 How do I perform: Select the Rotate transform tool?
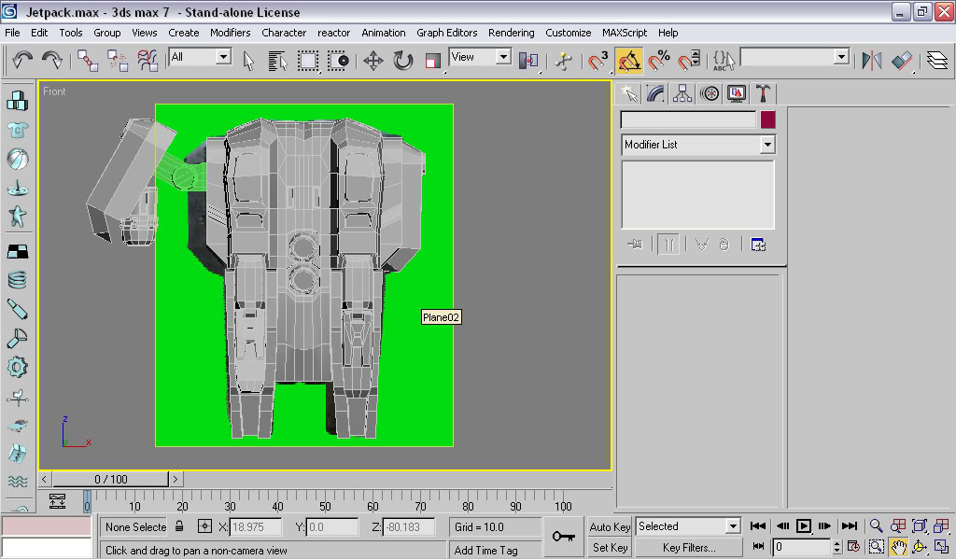[402, 61]
